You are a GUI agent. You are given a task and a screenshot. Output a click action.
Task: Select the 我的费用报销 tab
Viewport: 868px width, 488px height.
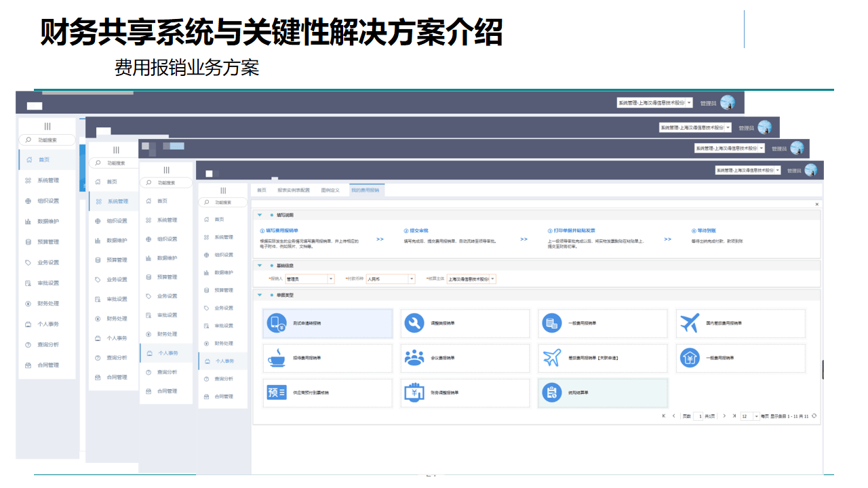click(x=366, y=190)
